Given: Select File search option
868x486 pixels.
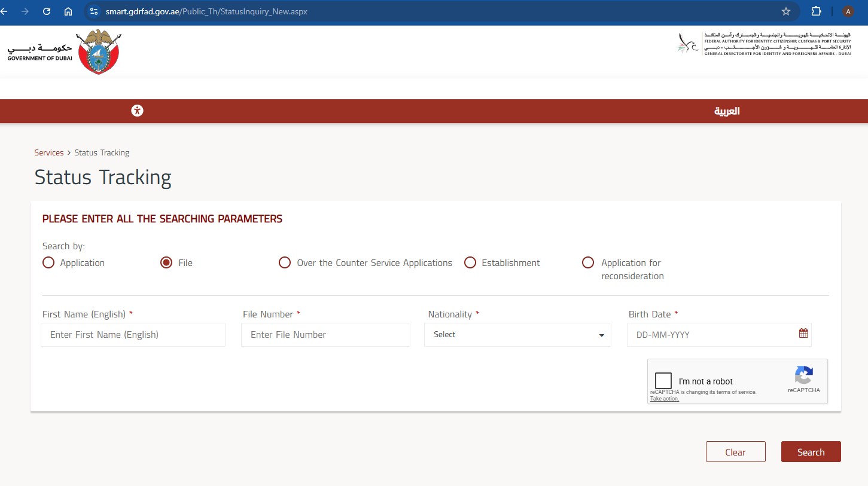Looking at the screenshot, I should pos(166,262).
